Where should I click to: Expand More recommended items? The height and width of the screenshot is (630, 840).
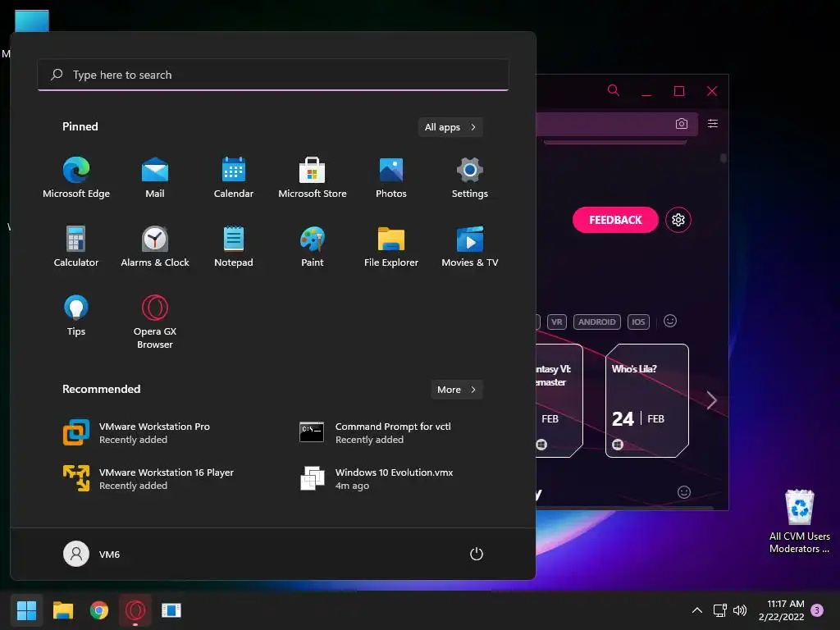point(456,390)
